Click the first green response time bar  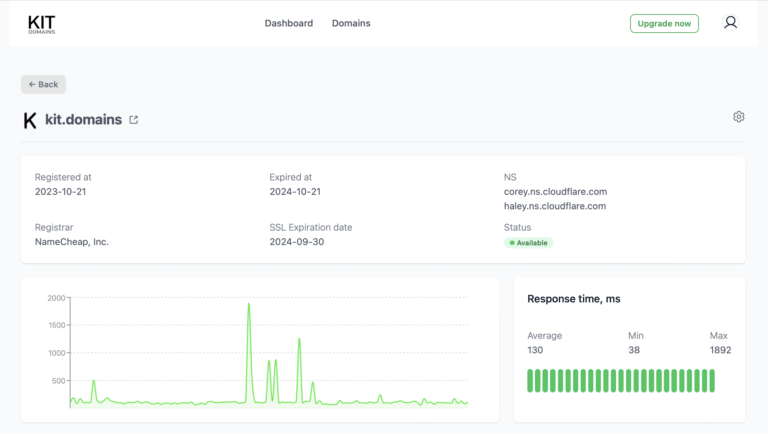pos(531,380)
